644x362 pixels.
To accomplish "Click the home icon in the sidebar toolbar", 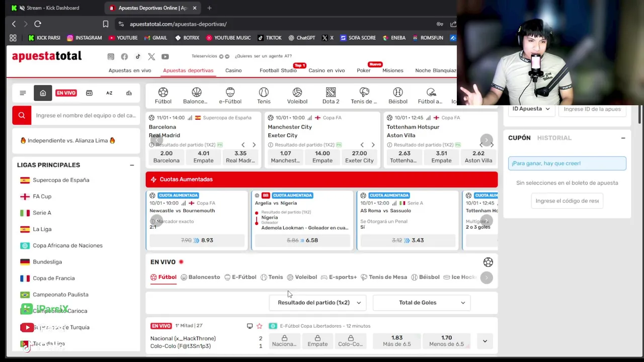I will 43,93.
